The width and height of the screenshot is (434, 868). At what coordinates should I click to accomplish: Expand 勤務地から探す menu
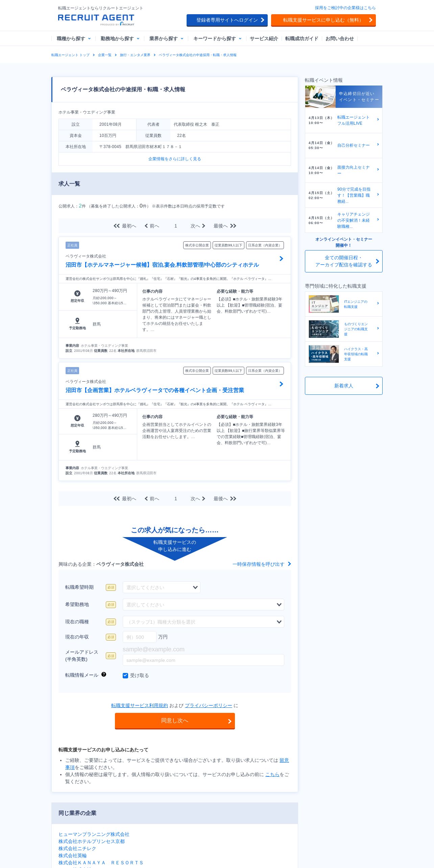coord(120,39)
